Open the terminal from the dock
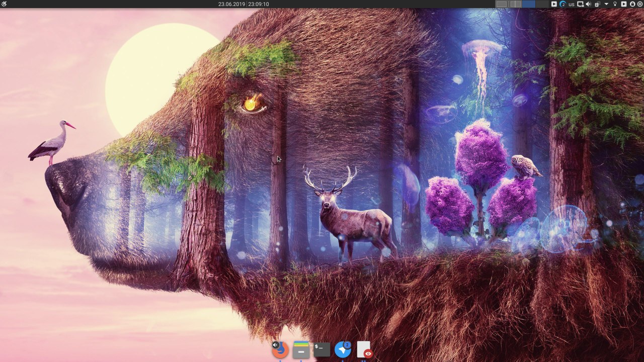 point(321,349)
